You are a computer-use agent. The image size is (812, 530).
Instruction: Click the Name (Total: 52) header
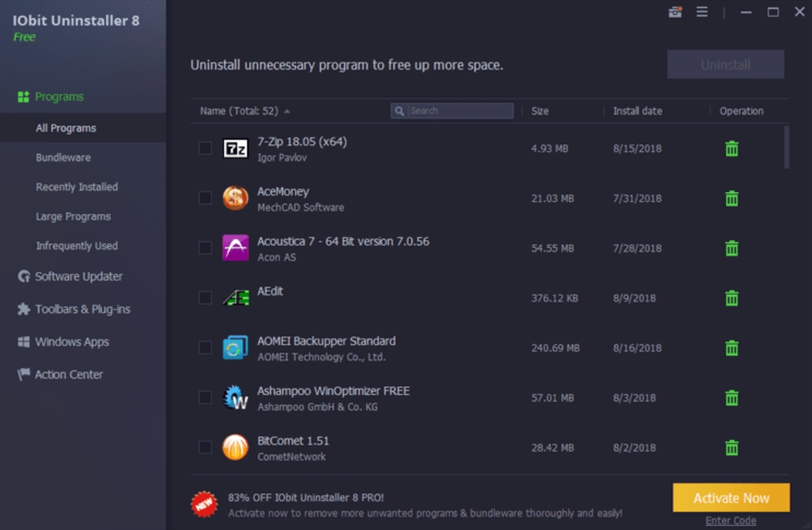click(239, 111)
